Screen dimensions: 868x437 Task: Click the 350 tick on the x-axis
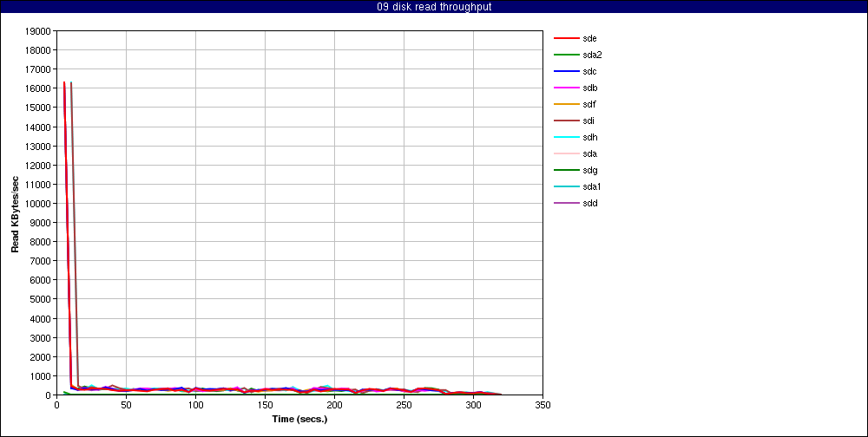542,405
